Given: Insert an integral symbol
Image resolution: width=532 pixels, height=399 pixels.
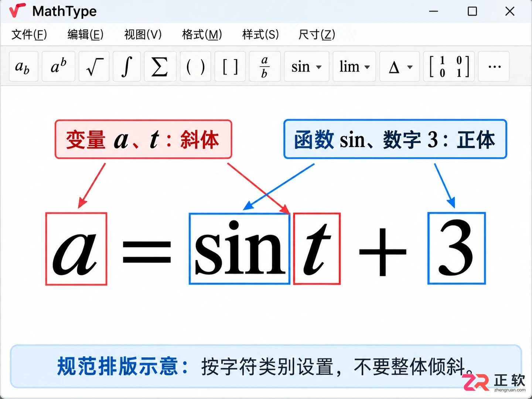Looking at the screenshot, I should [x=127, y=66].
